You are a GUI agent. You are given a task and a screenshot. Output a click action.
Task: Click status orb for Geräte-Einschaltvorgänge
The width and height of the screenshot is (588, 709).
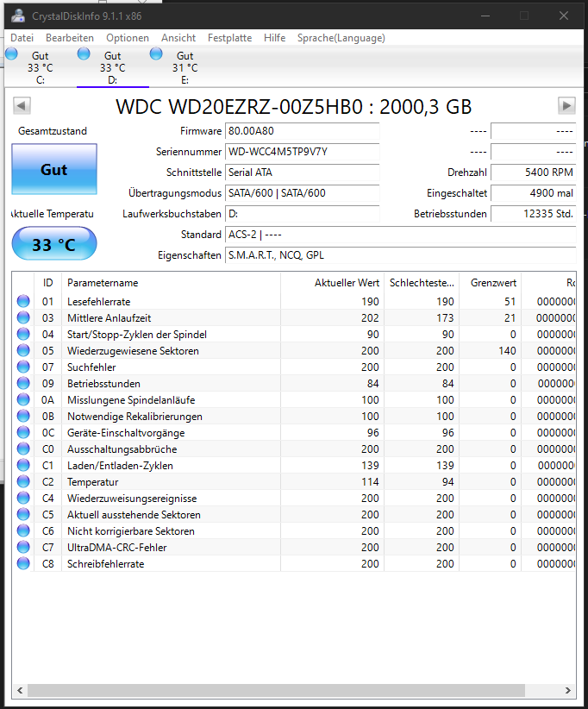tap(23, 432)
